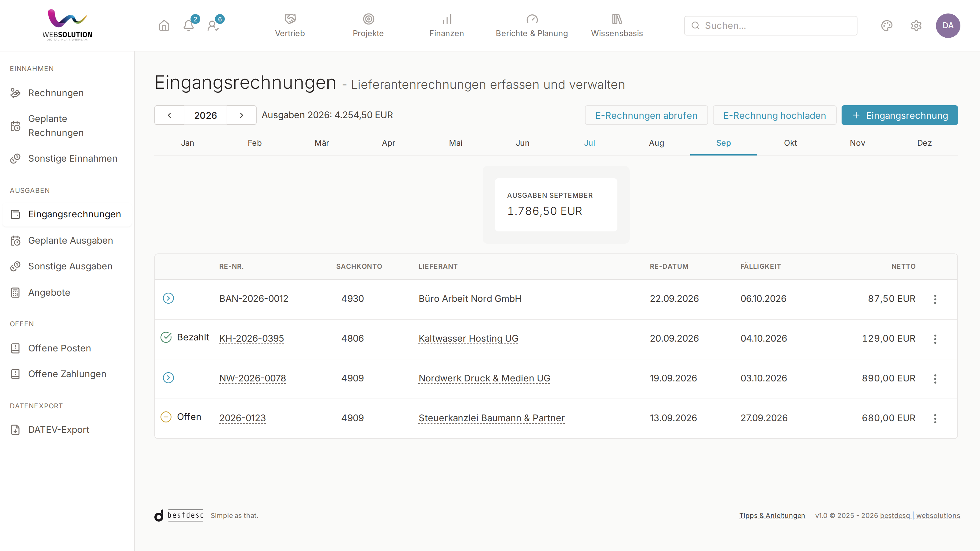Switch to Dez month tab
980x551 pixels.
[924, 143]
